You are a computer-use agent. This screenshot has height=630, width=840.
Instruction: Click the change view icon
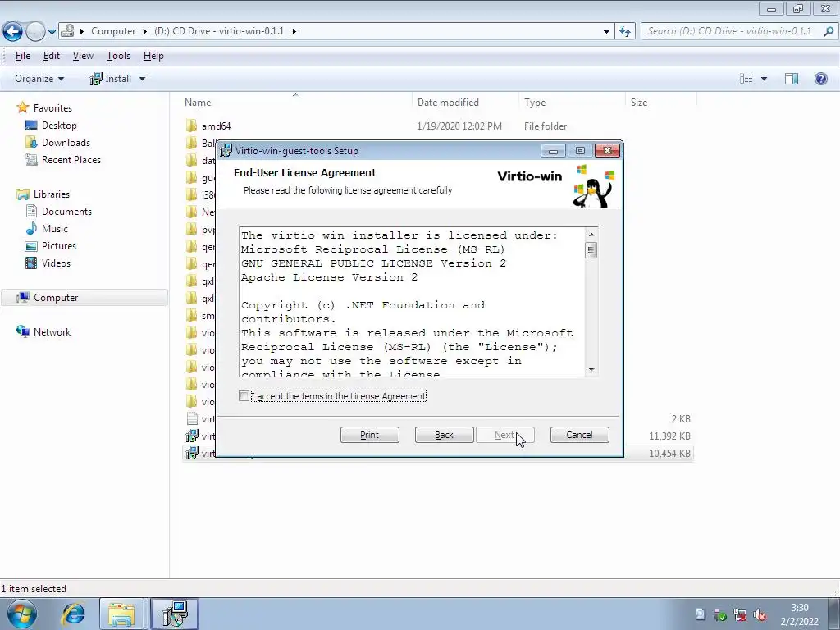746,79
